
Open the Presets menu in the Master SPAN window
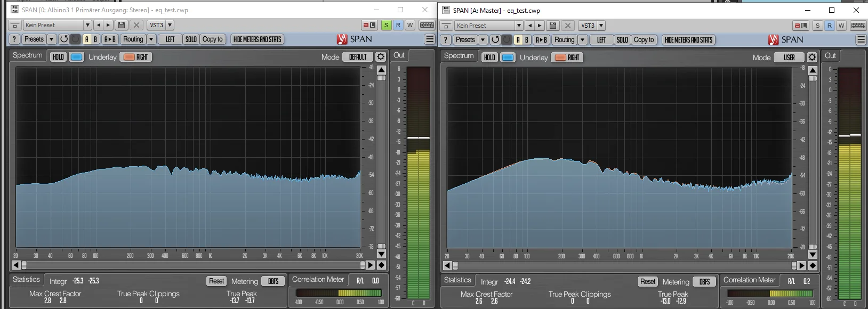tap(465, 39)
